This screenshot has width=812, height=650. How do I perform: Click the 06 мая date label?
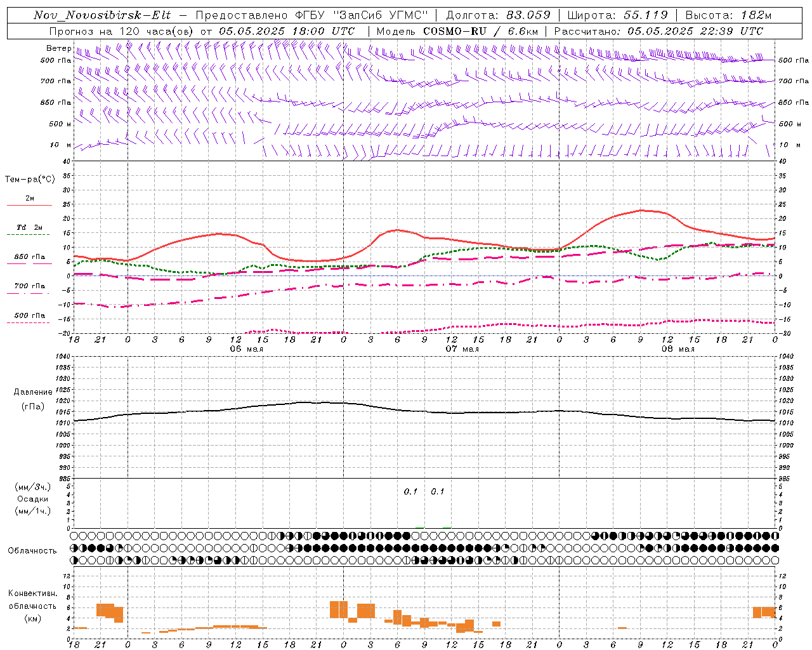point(246,349)
